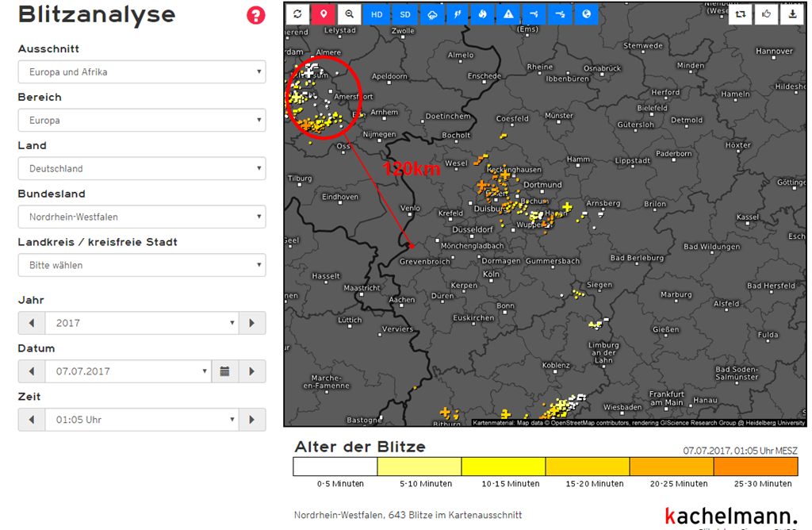Go to next time step after 01:05 Uhr
This screenshot has width=812, height=530.
pos(252,420)
